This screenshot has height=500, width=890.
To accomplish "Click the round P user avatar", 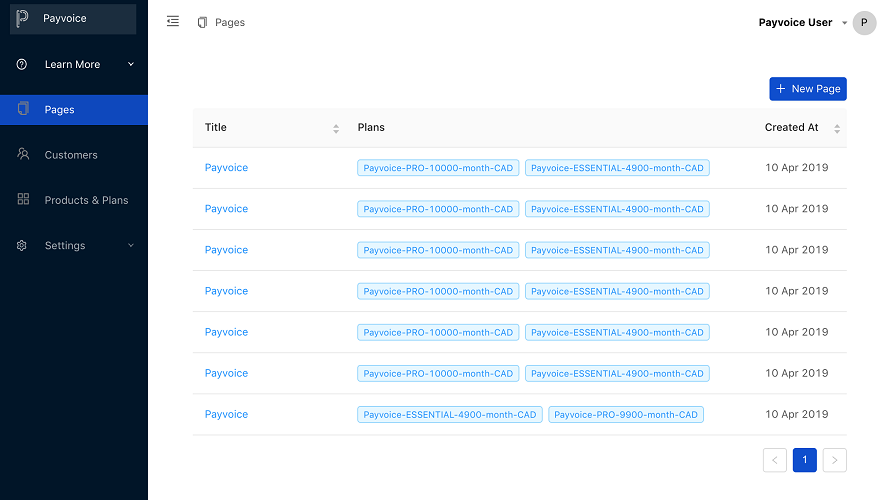I will [x=864, y=23].
